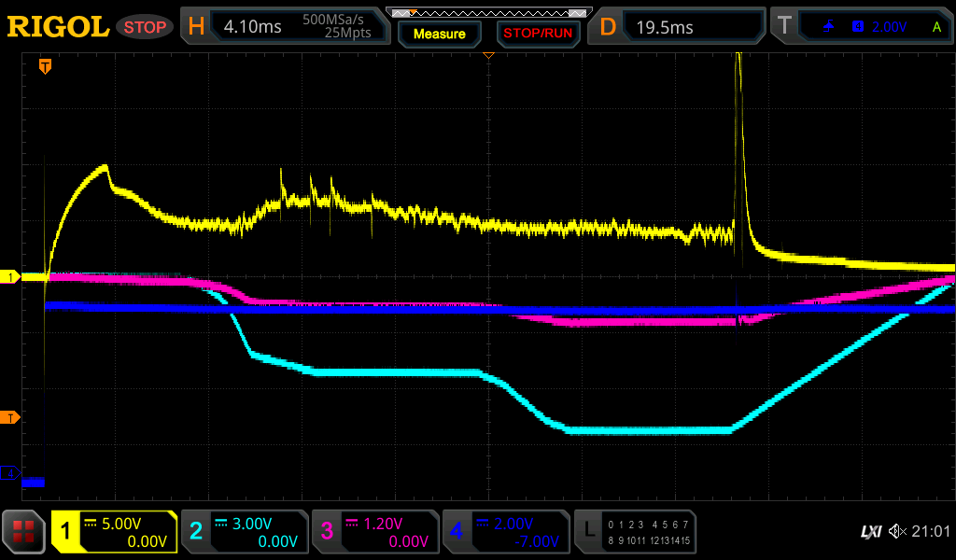956x560 pixels.
Task: Click the waveform memory position bar
Action: [488, 12]
